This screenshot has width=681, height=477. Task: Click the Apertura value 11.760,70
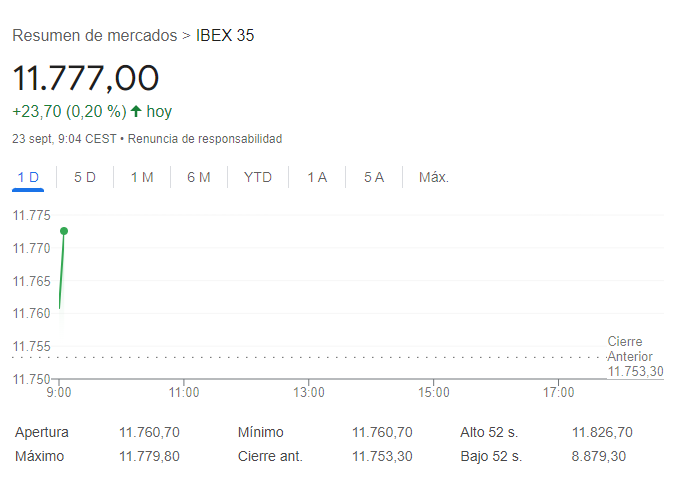pos(149,432)
